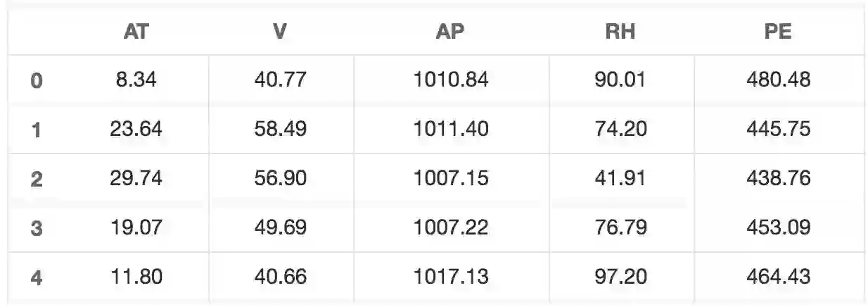Select row index 1
The height and width of the screenshot is (307, 868).
[x=37, y=130]
